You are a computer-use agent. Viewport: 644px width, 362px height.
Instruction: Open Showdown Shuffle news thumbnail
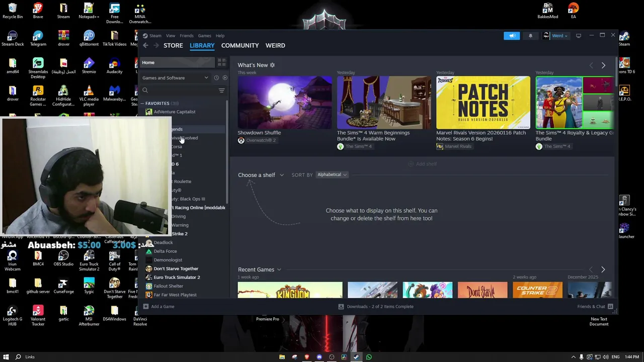[x=285, y=103]
